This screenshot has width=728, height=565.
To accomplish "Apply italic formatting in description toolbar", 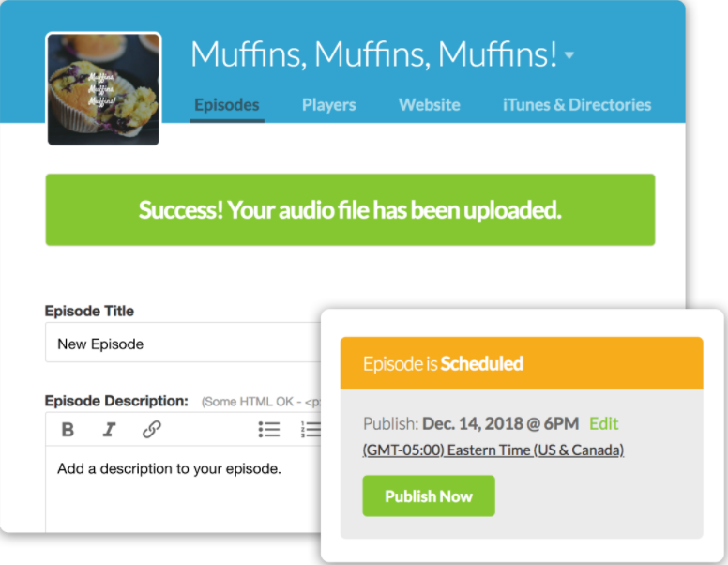I will pyautogui.click(x=109, y=429).
